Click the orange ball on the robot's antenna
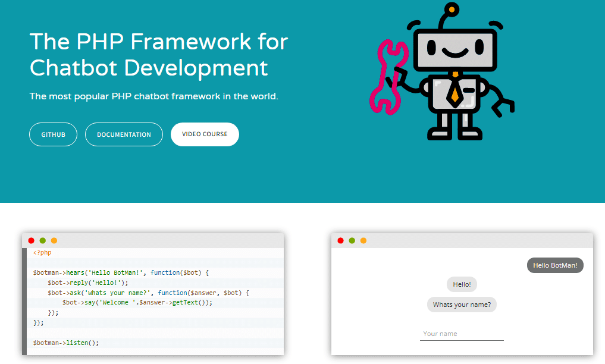The image size is (605, 364). coord(452,10)
